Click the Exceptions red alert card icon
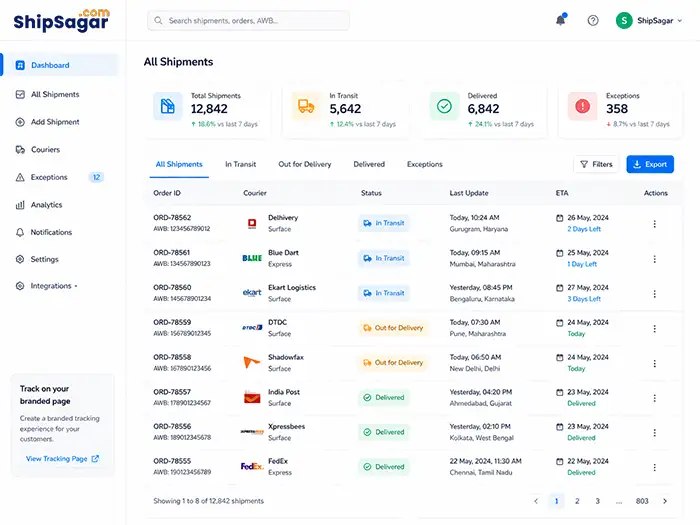700x525 pixels. 583,106
